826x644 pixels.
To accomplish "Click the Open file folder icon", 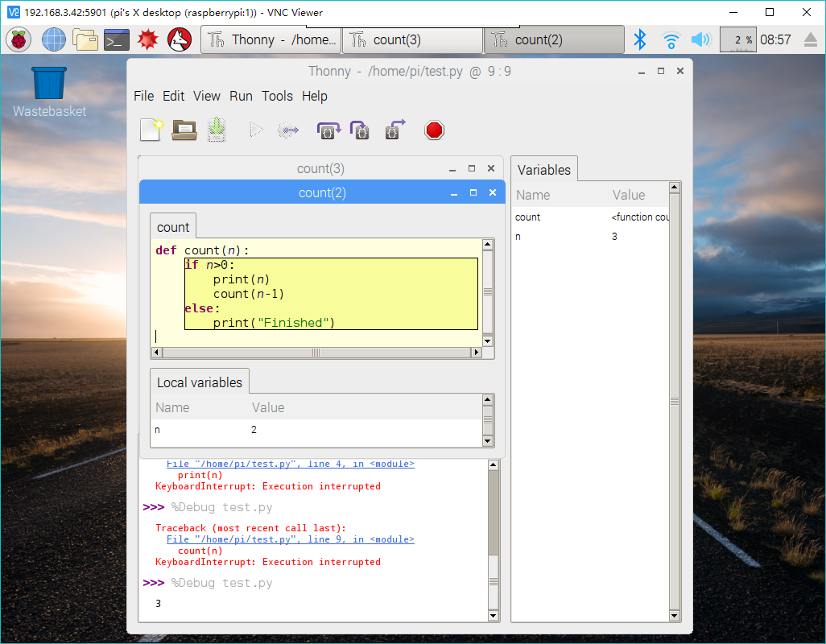I will coord(184,130).
